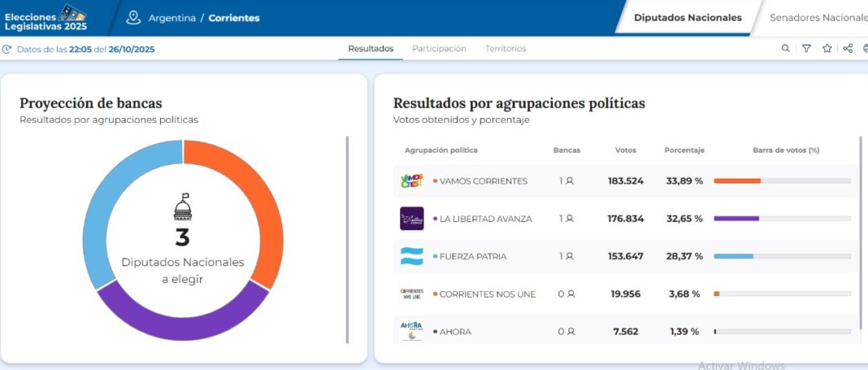Screen dimensions: 868x370
Task: Click the Corrientes breadcrumb link
Action: coord(234,18)
